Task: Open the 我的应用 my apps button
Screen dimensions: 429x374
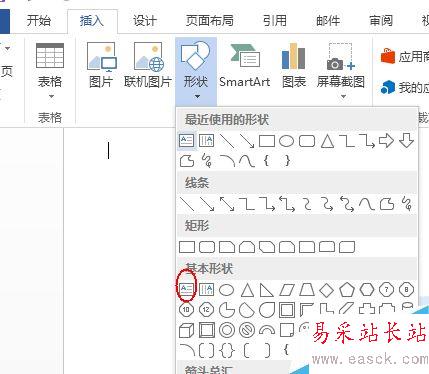Action: coord(404,87)
